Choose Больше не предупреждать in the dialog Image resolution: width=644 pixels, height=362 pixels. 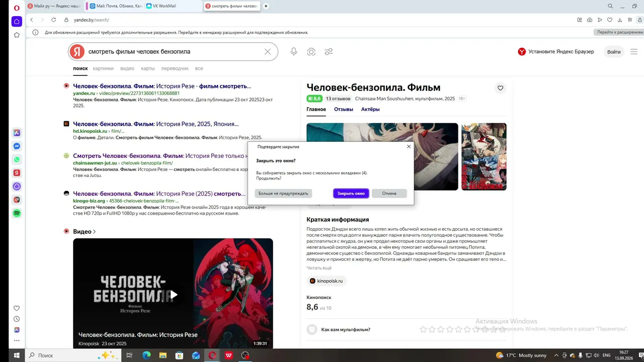point(283,194)
